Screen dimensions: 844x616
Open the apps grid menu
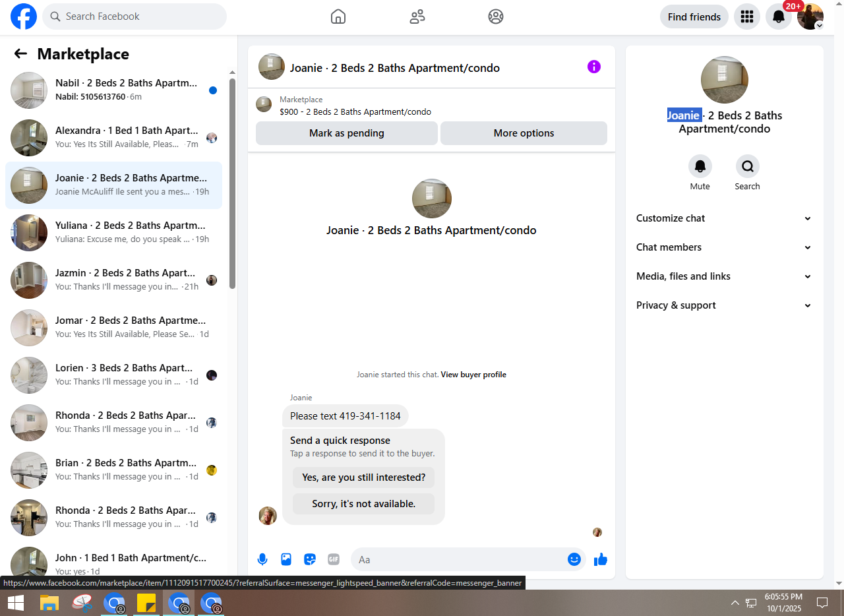747,16
